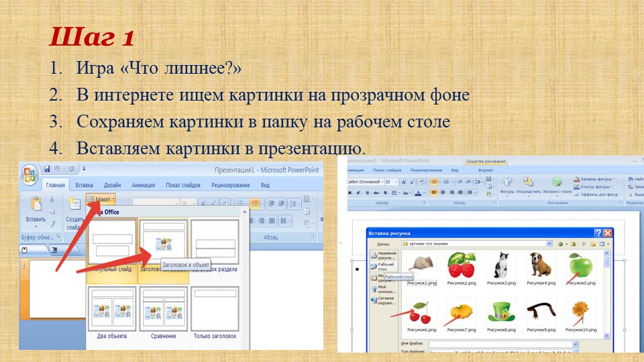The image size is (644, 362).
Task: Toggle italic К formatting
Action: 359,192
